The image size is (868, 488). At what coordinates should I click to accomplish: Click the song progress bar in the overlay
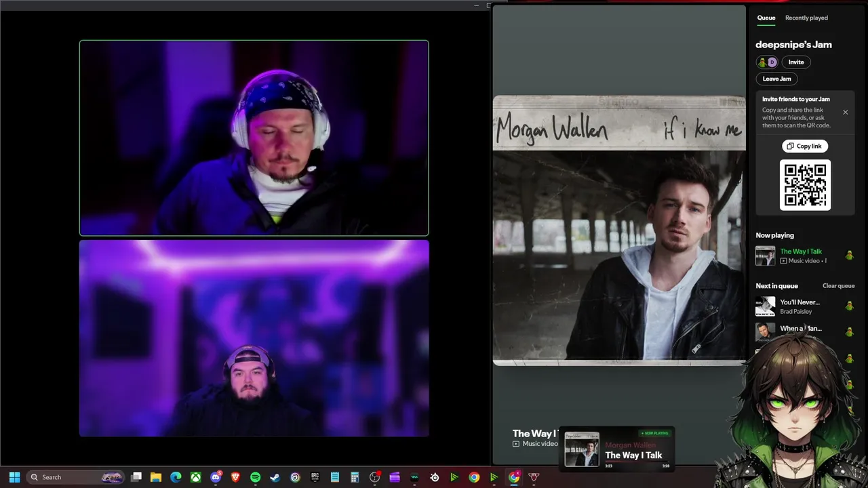click(x=637, y=462)
